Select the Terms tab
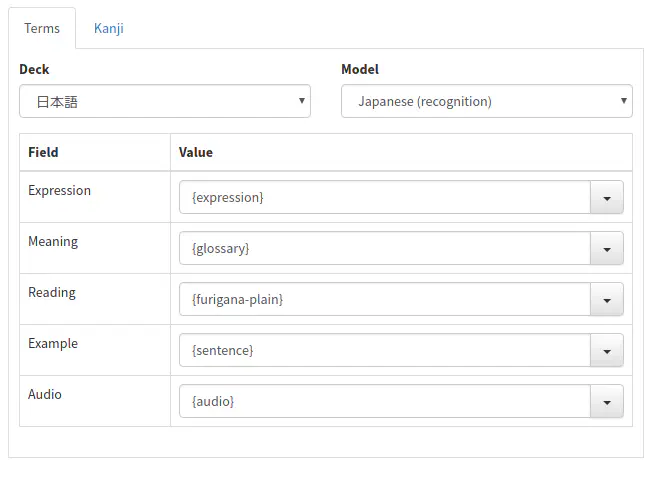The image size is (650, 480). (x=42, y=28)
